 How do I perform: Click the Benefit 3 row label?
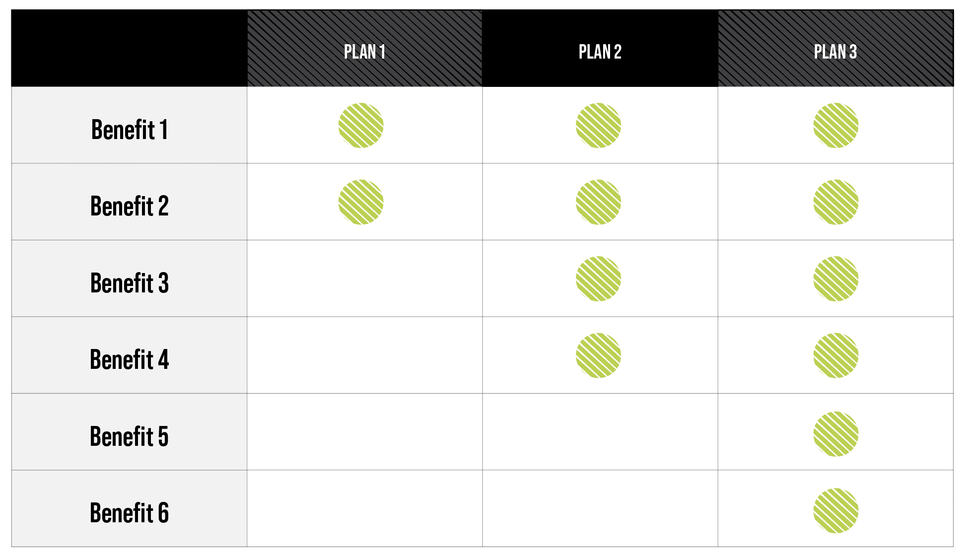(x=130, y=283)
